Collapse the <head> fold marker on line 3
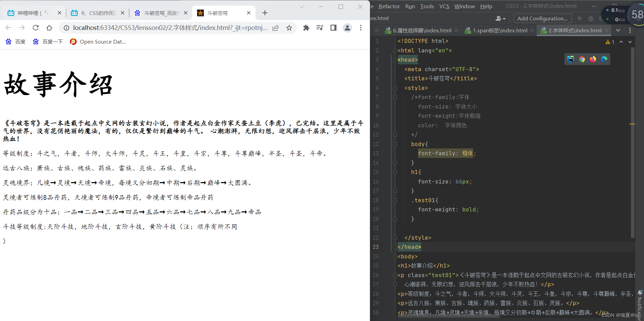 coord(395,60)
